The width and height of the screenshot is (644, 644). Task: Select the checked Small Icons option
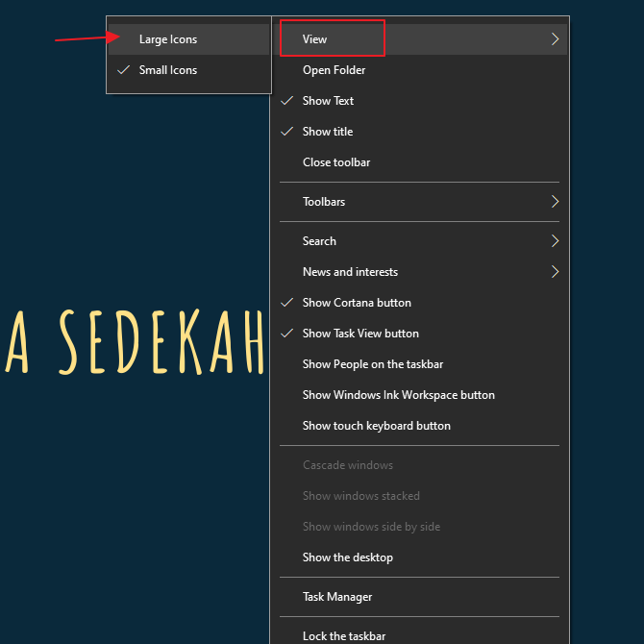[x=168, y=70]
